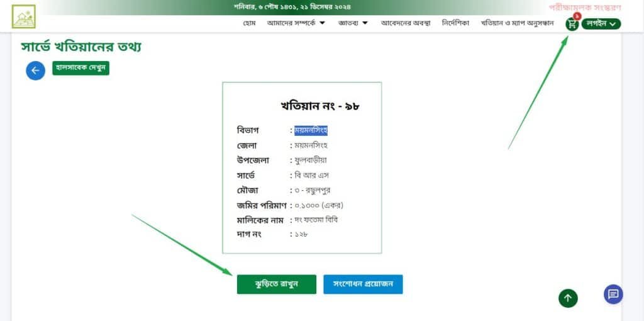Click the মৌজা value ৩ - রঘুলপুর

coord(312,190)
